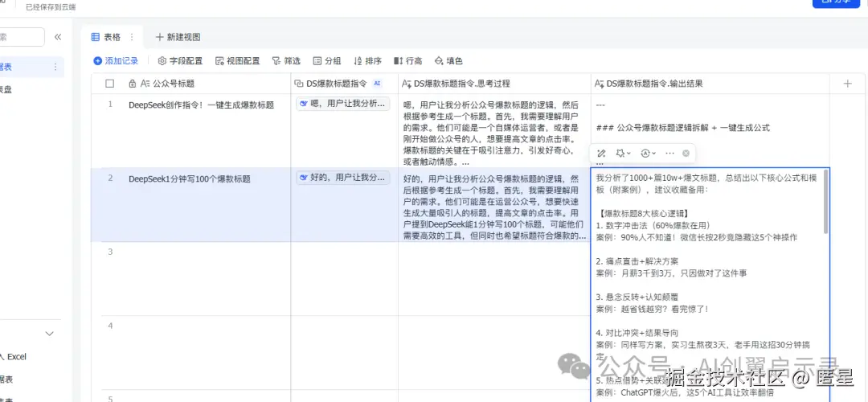Viewport: 868px width, 402px height.
Task: Open the sidebar data table item's dots menu
Action: (x=55, y=67)
